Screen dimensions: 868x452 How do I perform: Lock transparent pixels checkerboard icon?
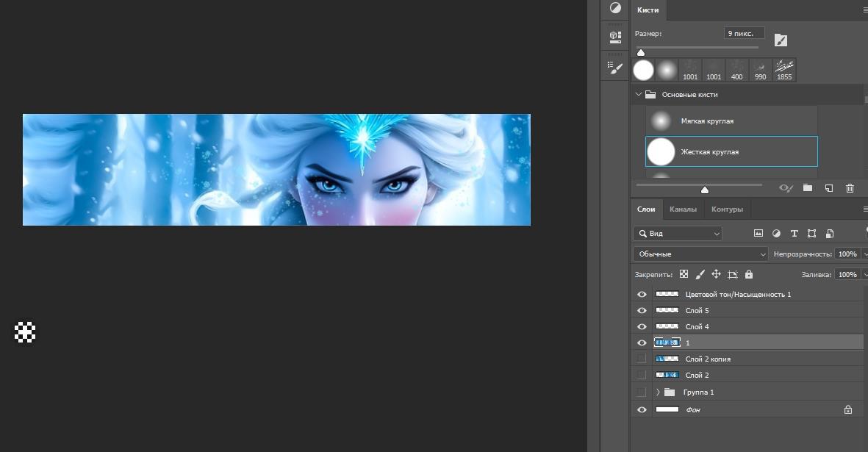pyautogui.click(x=684, y=274)
